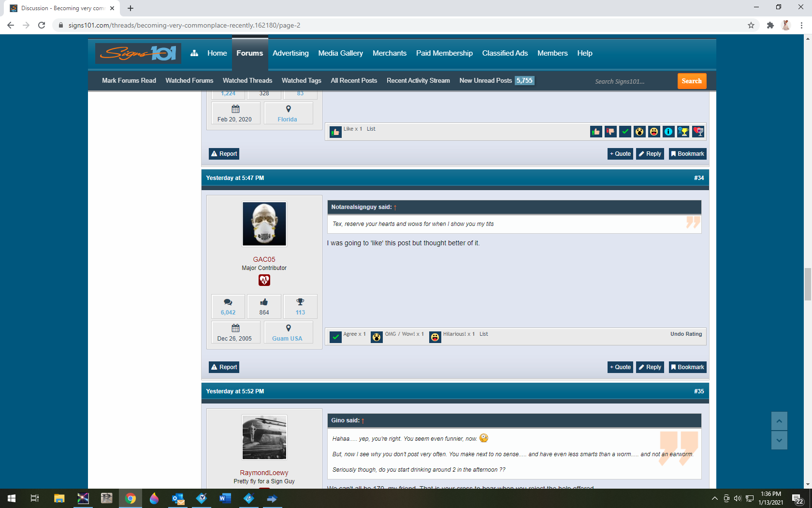Viewport: 812px width, 508px height.
Task: Bookmark post #34
Action: (688, 367)
